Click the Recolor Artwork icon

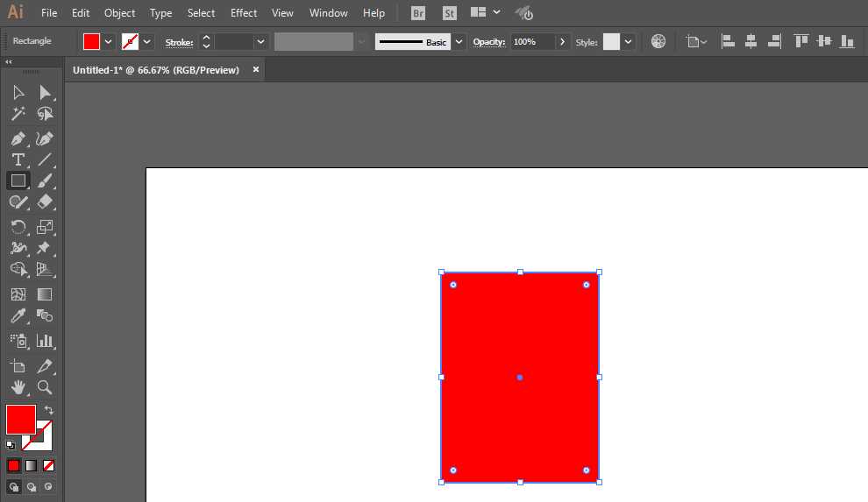click(x=658, y=41)
